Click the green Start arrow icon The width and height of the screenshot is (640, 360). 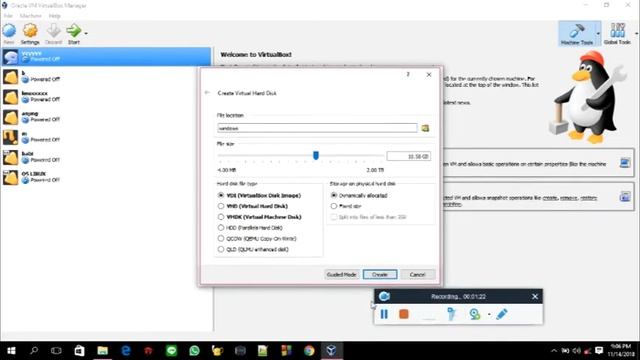click(73, 31)
